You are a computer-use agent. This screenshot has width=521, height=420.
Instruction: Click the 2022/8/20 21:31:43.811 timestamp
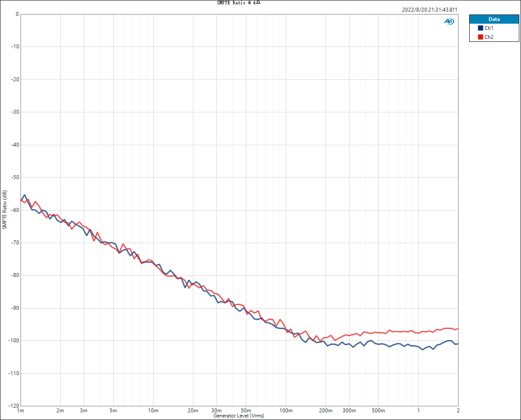[x=430, y=9]
